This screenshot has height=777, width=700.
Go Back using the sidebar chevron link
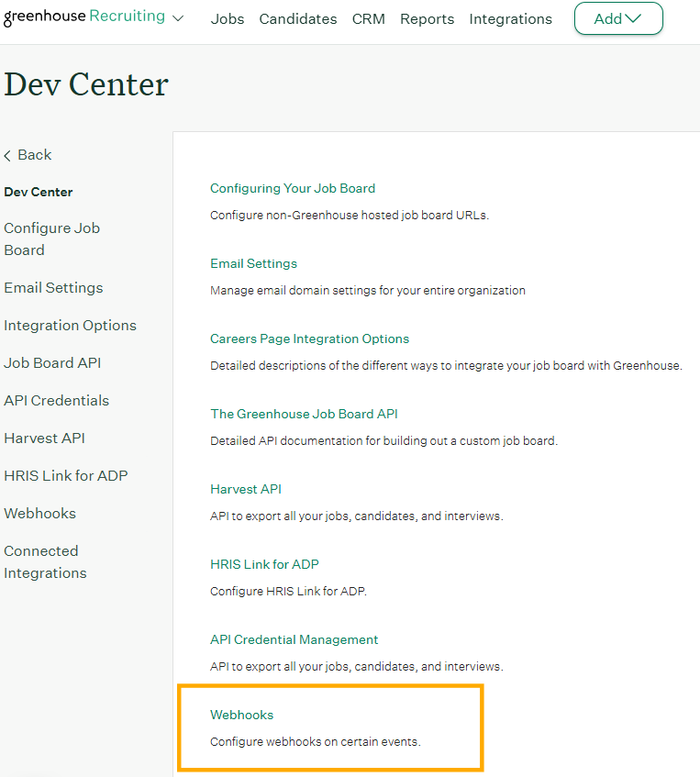pos(28,155)
